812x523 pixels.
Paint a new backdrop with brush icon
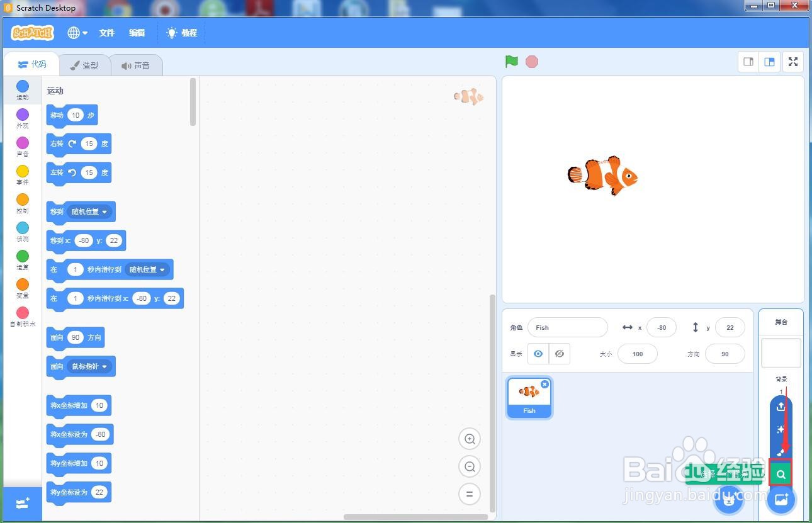tap(781, 452)
